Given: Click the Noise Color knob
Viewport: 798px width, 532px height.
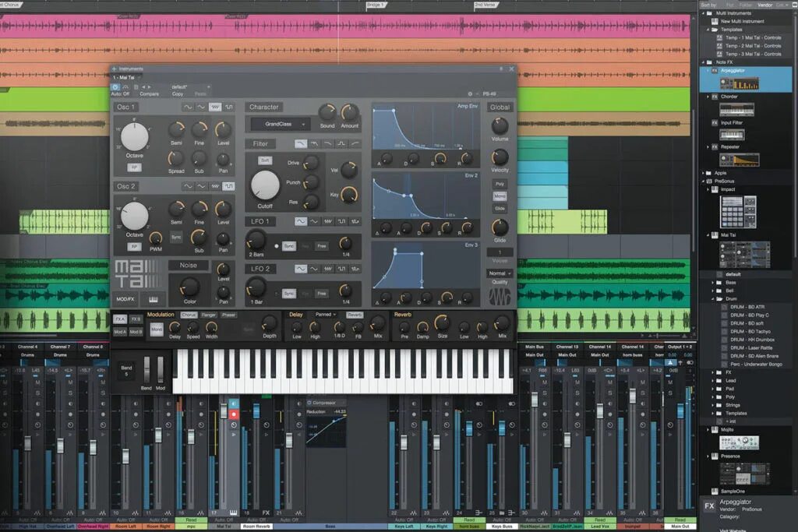Looking at the screenshot, I should click(189, 287).
